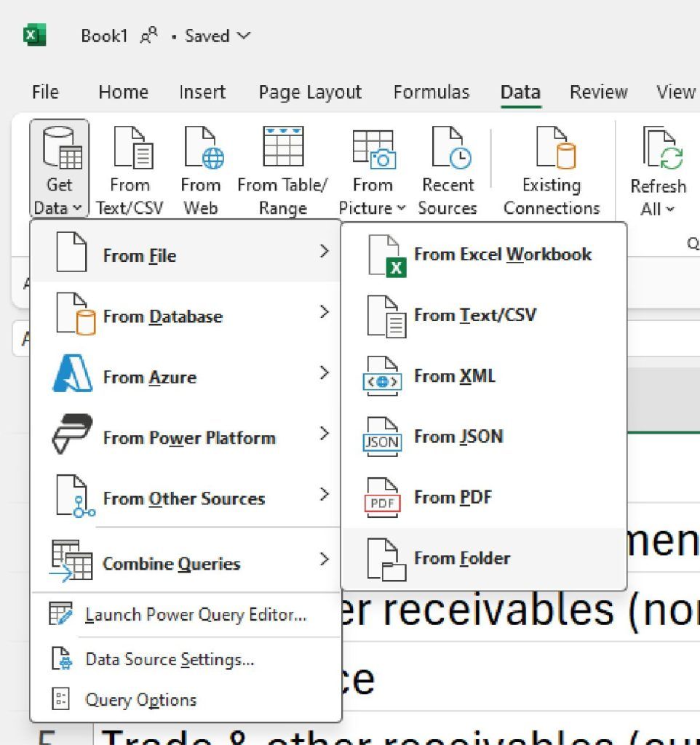The width and height of the screenshot is (700, 745).
Task: Click the XML file icon
Action: pos(383,376)
